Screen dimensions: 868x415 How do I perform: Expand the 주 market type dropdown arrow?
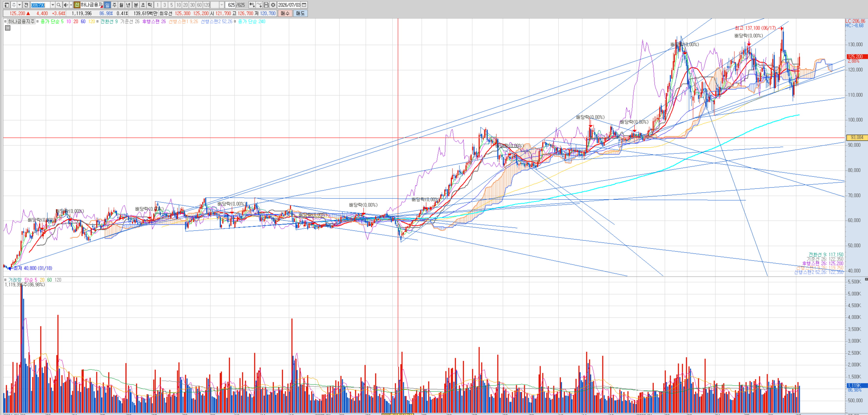20,5
